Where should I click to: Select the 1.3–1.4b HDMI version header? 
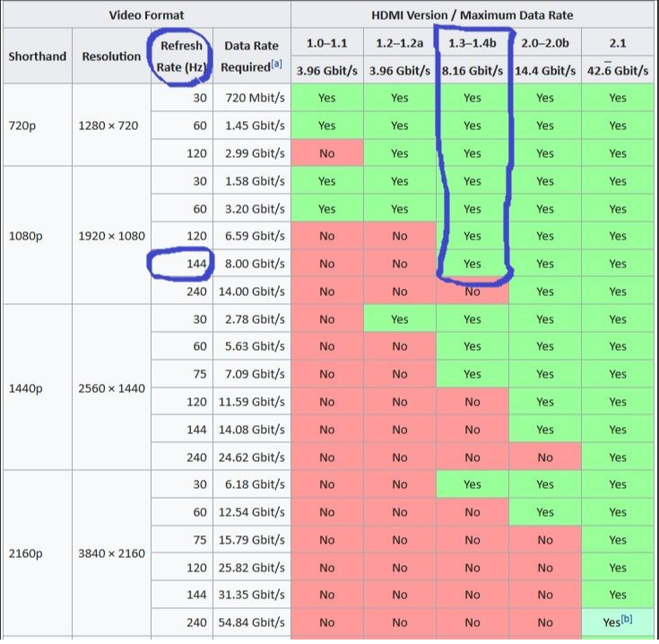pos(473,42)
